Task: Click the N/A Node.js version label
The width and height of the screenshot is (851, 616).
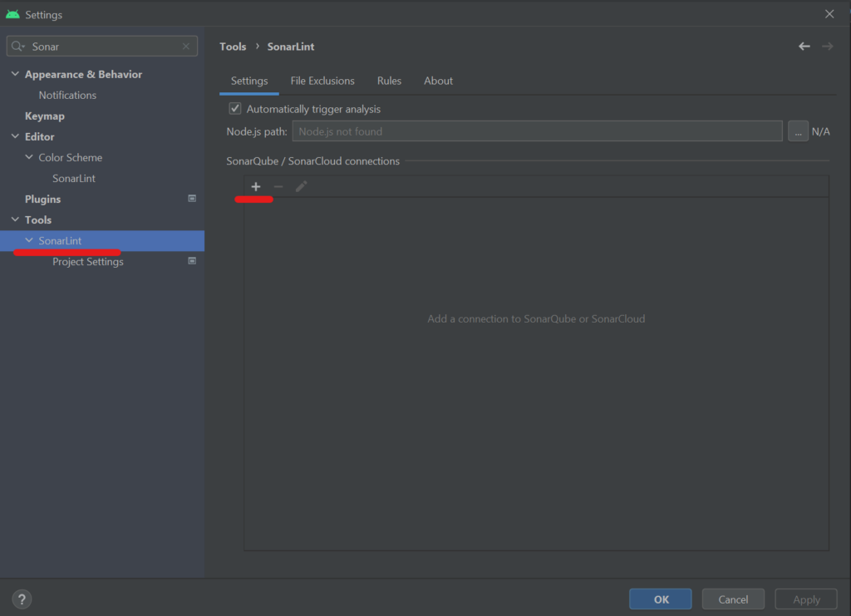Action: pos(820,131)
